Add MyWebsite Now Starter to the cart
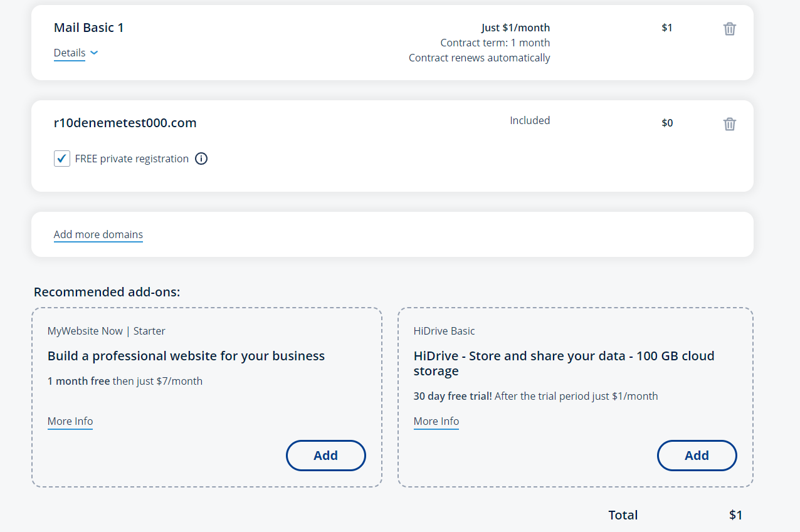Screen dimensions: 800x532 pos(326,456)
